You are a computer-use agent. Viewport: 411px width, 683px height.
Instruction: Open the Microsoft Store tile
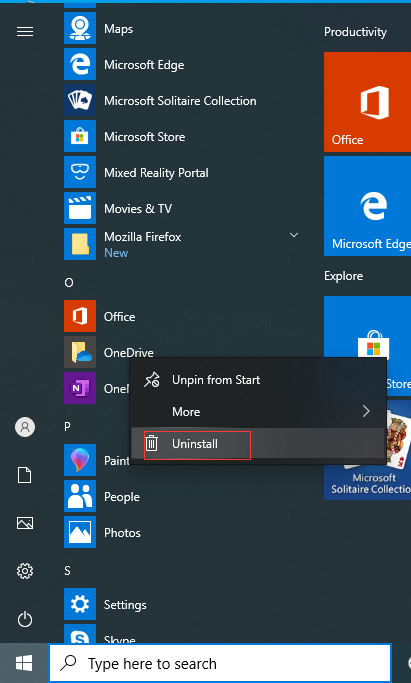point(367,327)
